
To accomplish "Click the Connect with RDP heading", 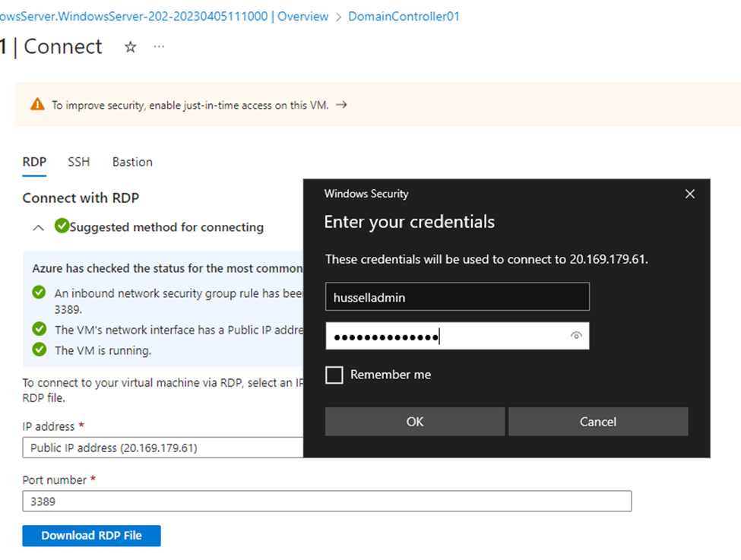I will point(81,198).
